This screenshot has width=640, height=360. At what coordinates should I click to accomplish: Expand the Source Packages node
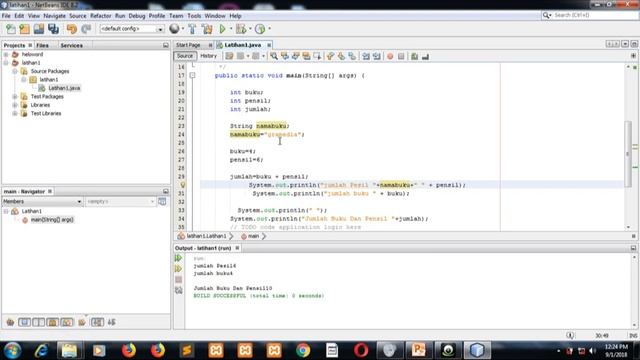pos(15,71)
